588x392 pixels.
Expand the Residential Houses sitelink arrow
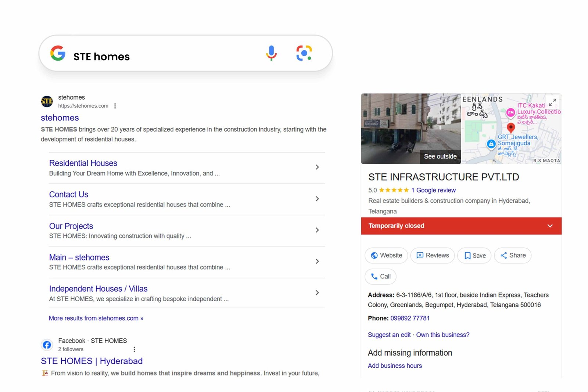(x=317, y=167)
